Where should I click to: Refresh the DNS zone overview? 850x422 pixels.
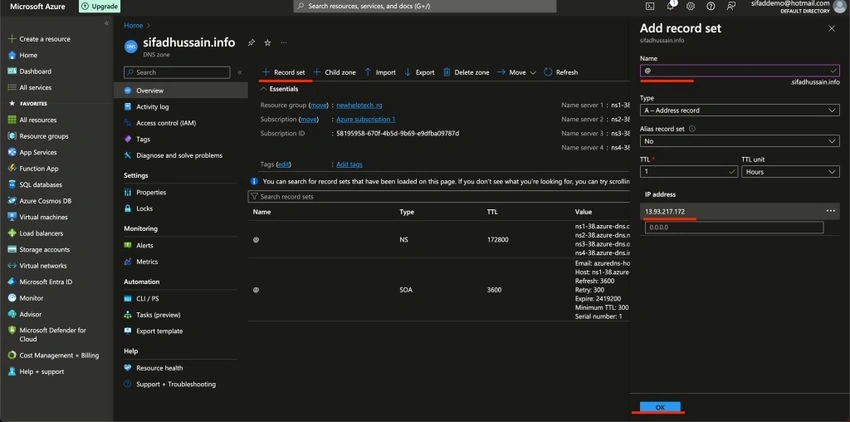561,72
